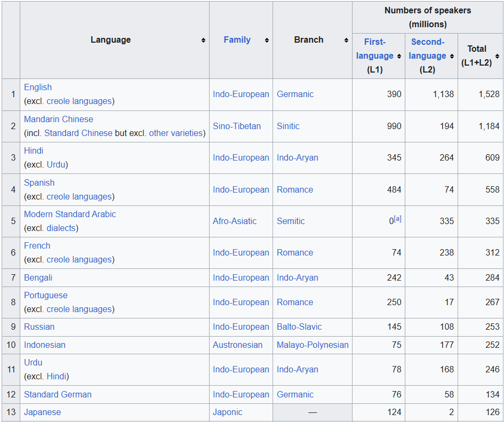
Task: Select Mandarin first-language value 990
Action: [394, 126]
